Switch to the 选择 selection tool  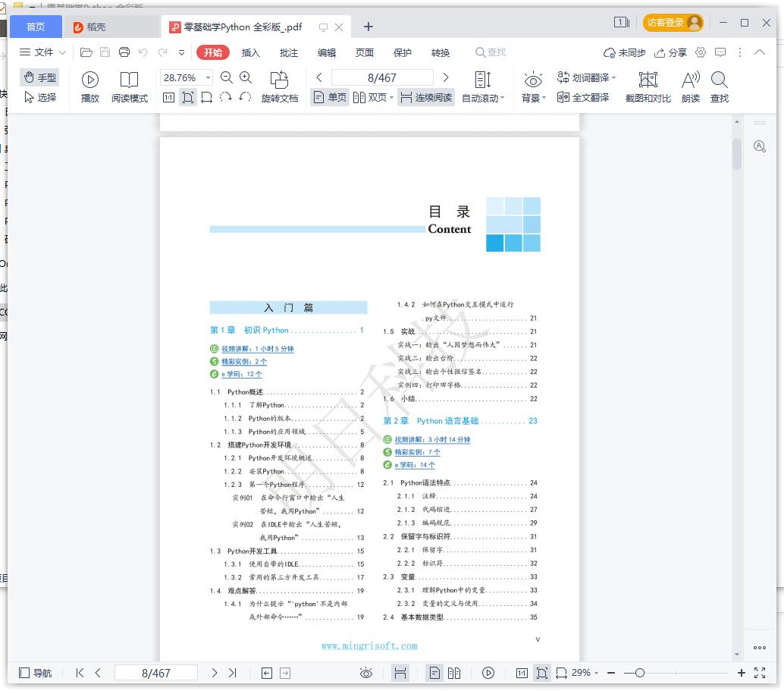pos(40,98)
